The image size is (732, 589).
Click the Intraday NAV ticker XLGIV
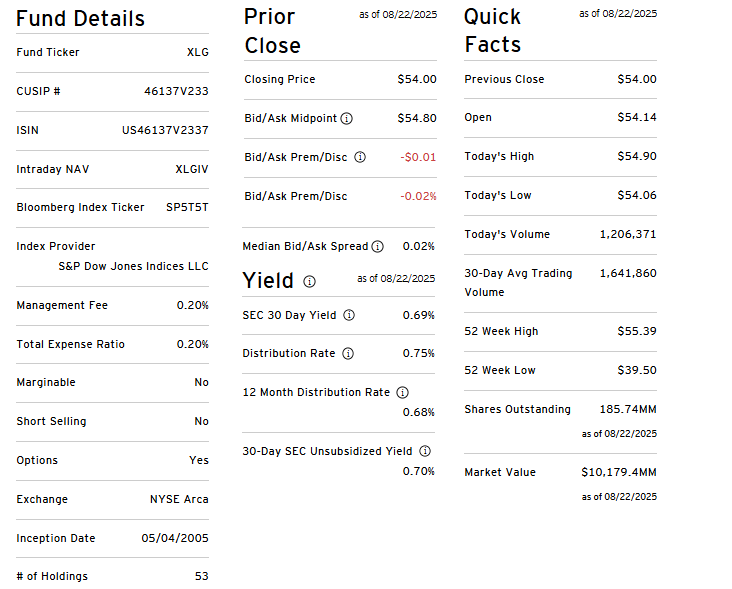[192, 169]
